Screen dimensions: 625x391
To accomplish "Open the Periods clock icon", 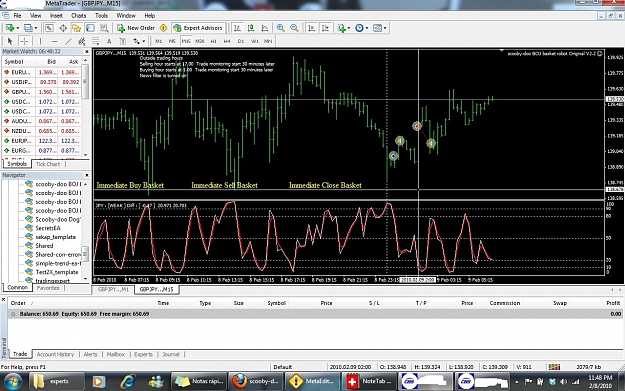I will coord(360,28).
